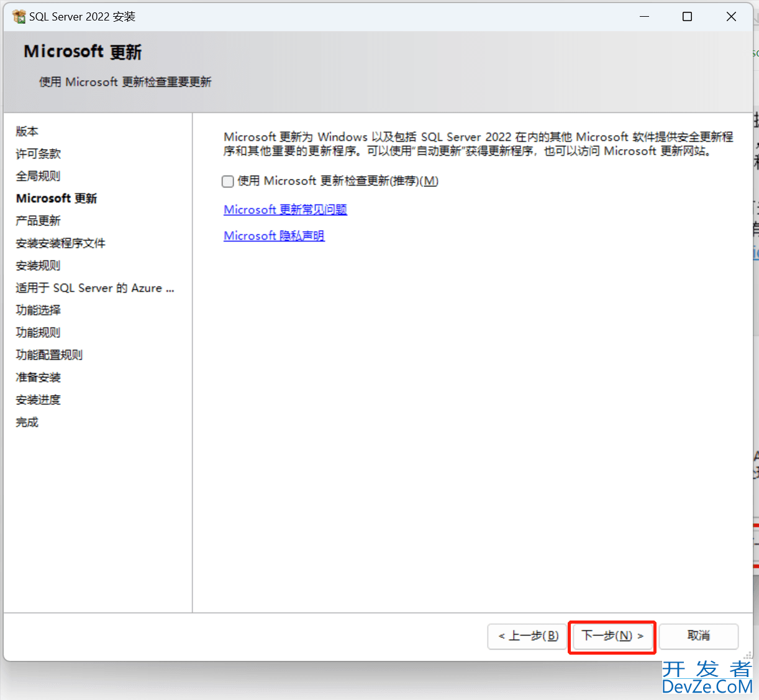This screenshot has height=700, width=759.
Task: Select the 全局规则 step in sidebar
Action: (x=39, y=176)
